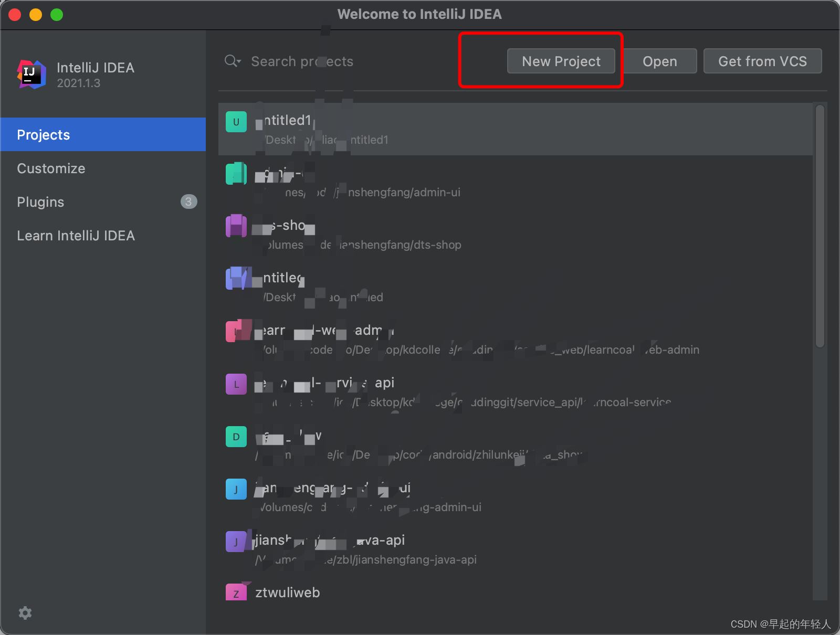Click the purple L project icon
840x635 pixels.
[236, 384]
